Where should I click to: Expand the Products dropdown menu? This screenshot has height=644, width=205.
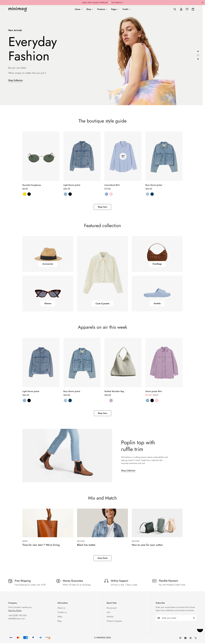point(102,9)
